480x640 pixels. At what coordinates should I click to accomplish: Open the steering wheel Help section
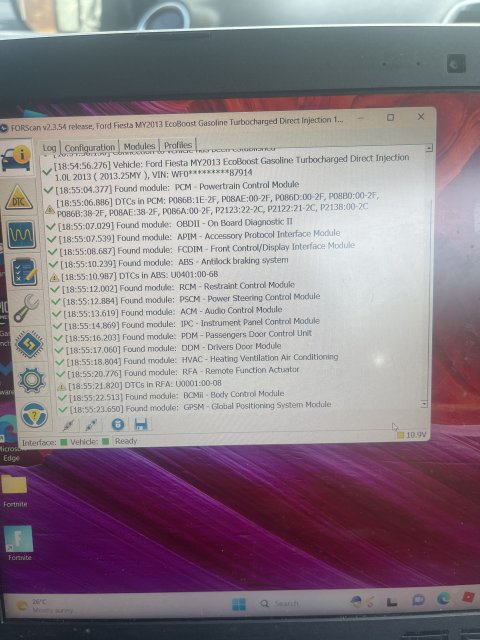click(34, 415)
